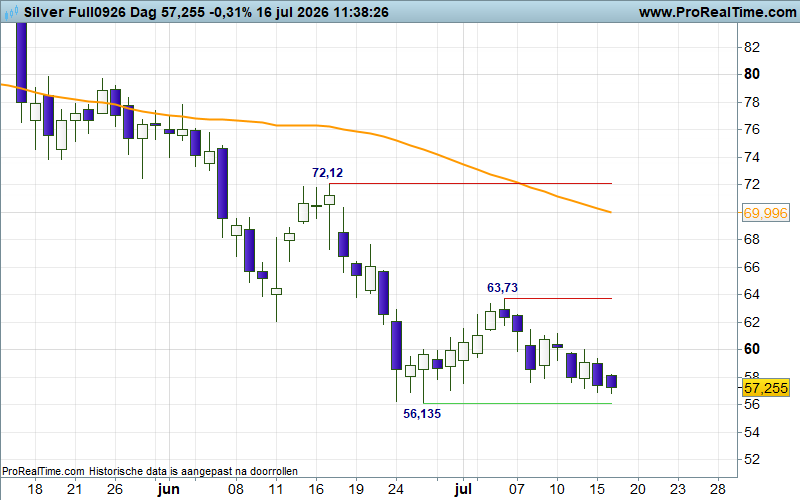Click the 80 price level on the axis
The image size is (800, 500).
click(x=752, y=74)
